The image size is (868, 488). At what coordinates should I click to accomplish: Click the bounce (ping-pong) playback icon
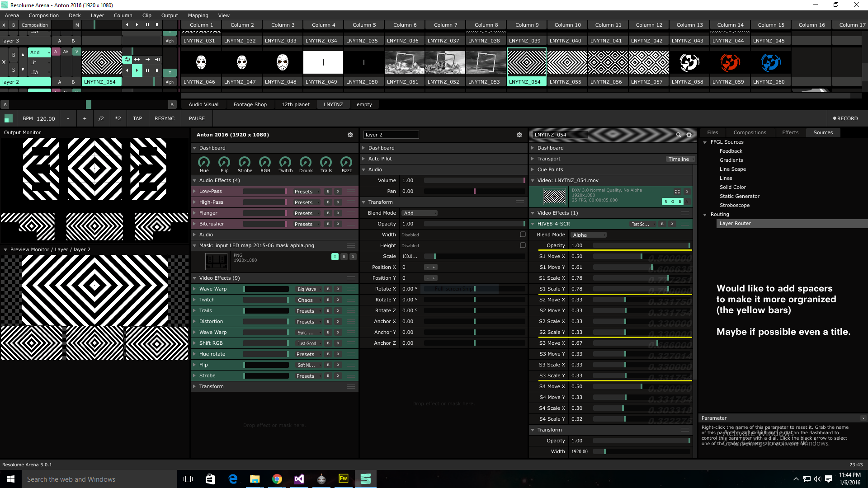pyautogui.click(x=137, y=59)
